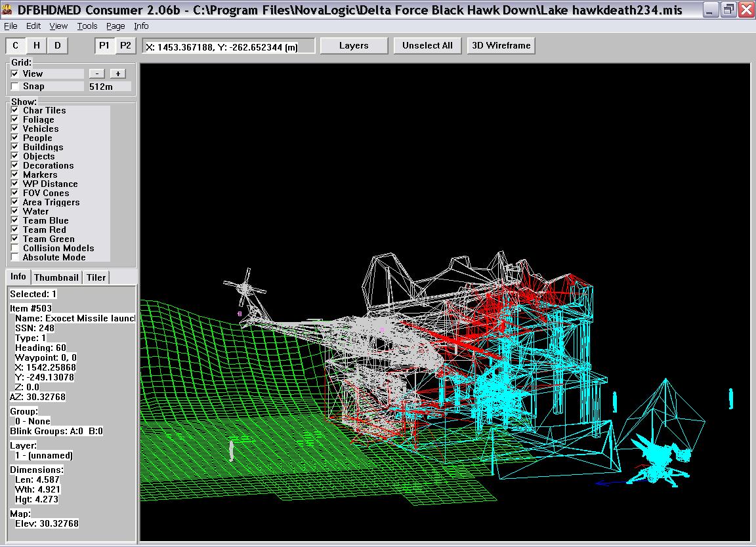Open the Page menu
The height and width of the screenshot is (547, 756).
click(x=115, y=26)
